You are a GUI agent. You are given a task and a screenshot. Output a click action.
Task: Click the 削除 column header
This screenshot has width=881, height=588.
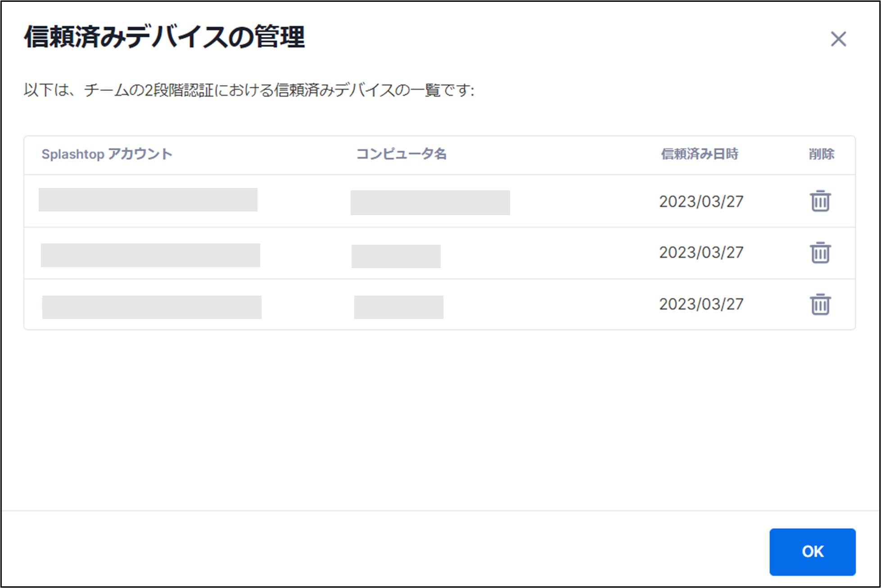click(x=821, y=154)
